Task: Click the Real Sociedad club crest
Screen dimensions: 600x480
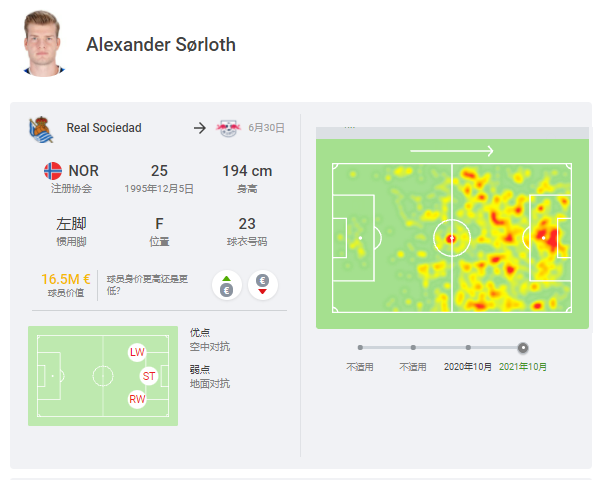Action: click(41, 129)
